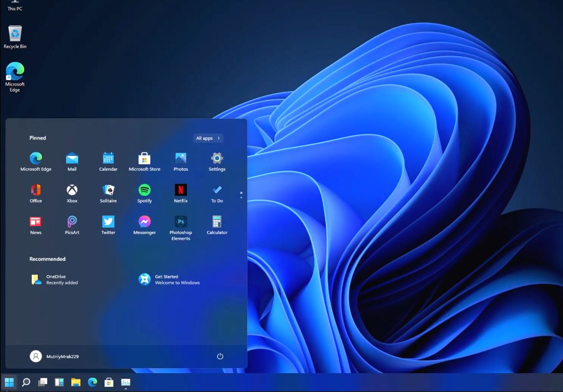Select the Microsoft Edge desktop shortcut
The width and height of the screenshot is (563, 392).
15,77
